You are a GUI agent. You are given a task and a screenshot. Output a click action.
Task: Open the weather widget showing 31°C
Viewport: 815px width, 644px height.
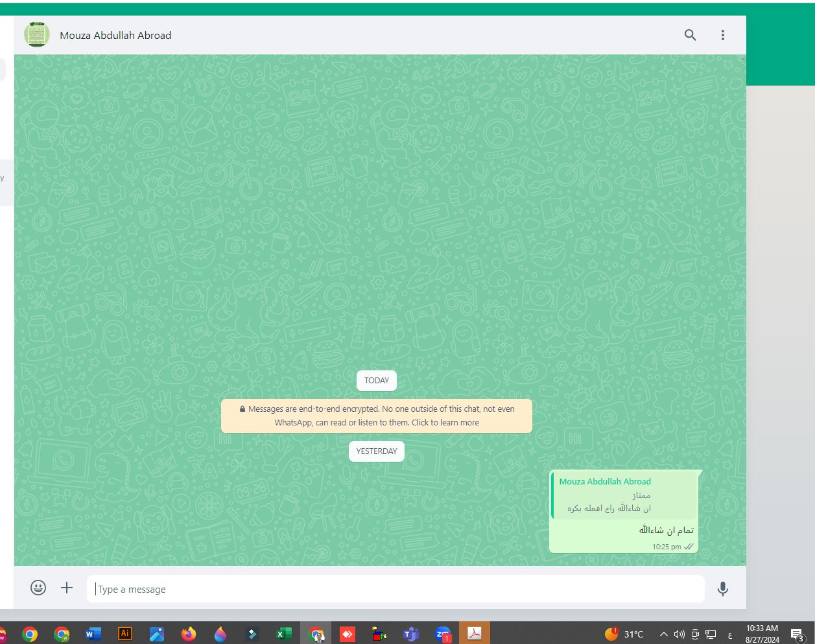click(624, 634)
